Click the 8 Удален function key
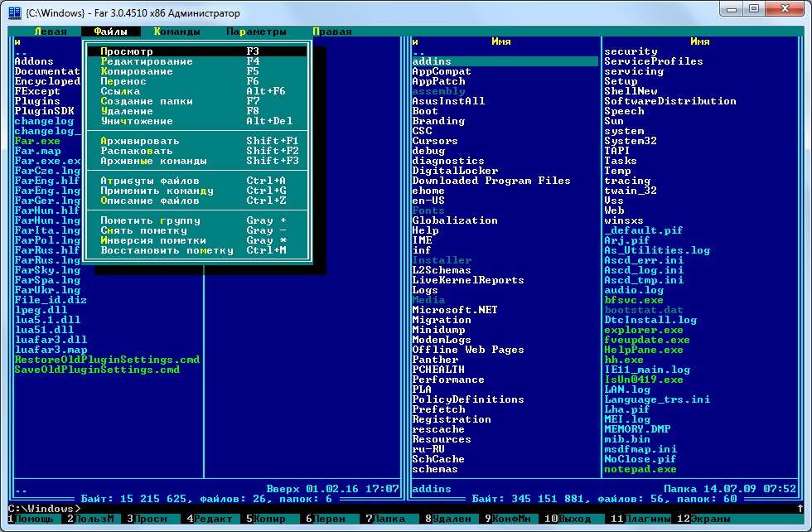Screen dimensions: 812x532 [x=448, y=519]
